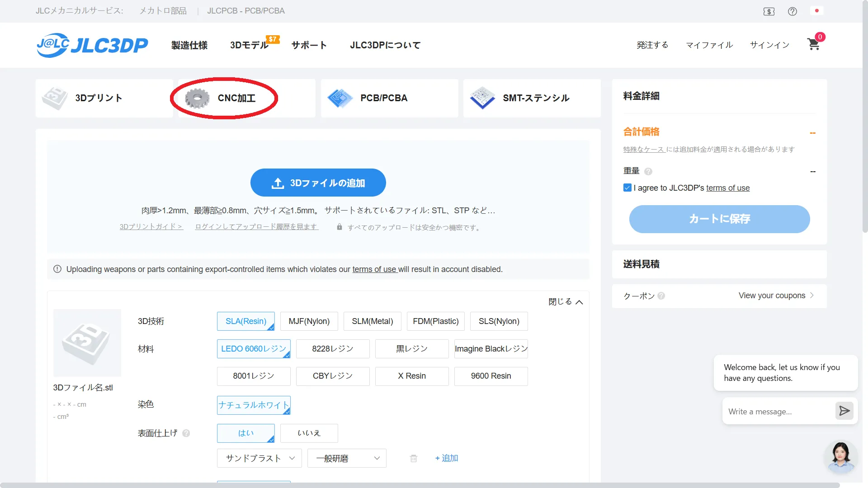This screenshot has width=868, height=488.
Task: Click the 3D print cube icon tab
Action: pyautogui.click(x=55, y=98)
